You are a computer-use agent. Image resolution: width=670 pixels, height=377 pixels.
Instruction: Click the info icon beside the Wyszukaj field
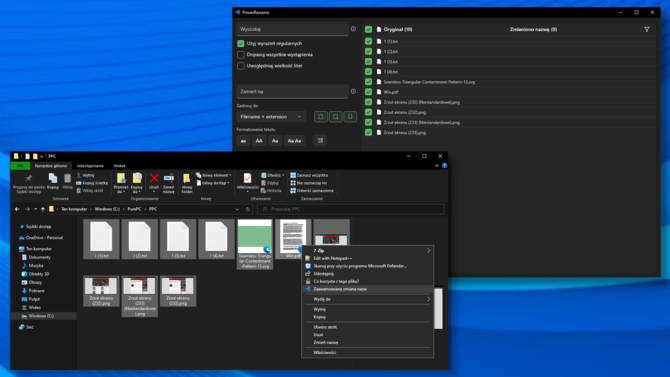pos(353,29)
